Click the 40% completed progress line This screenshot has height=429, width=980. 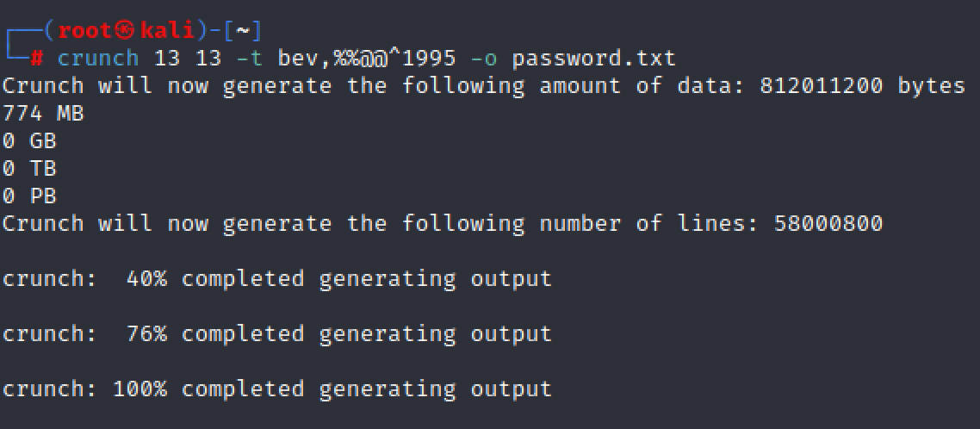(276, 279)
